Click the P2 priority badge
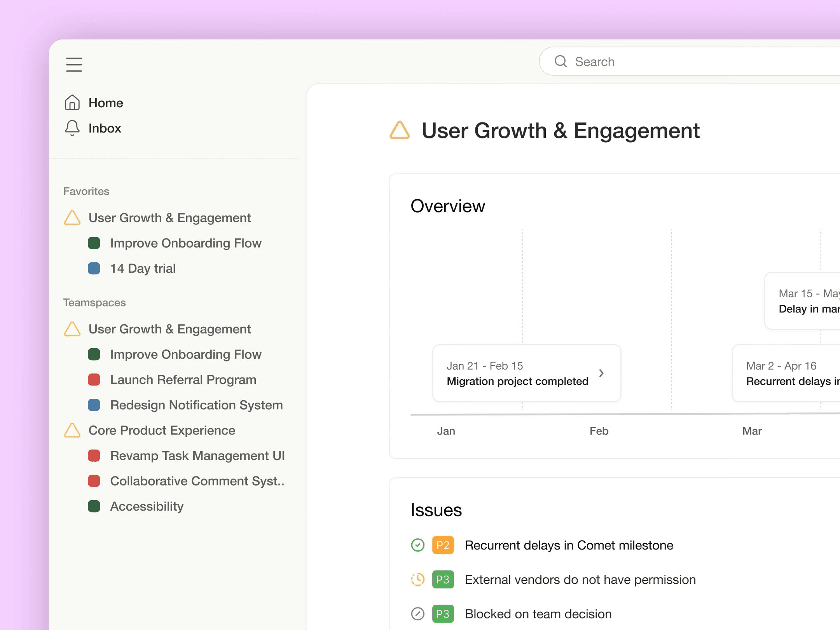Screen dimensions: 840x630 (x=443, y=545)
